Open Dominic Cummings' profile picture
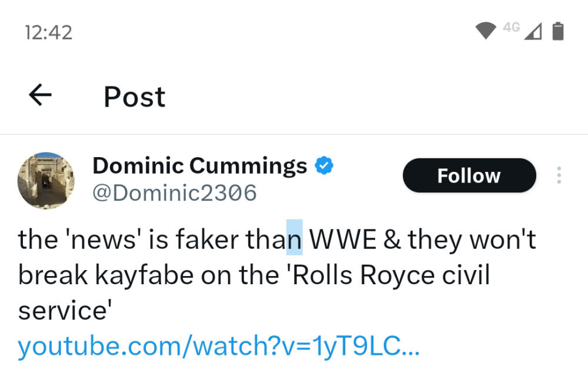The width and height of the screenshot is (588, 389). [x=46, y=181]
